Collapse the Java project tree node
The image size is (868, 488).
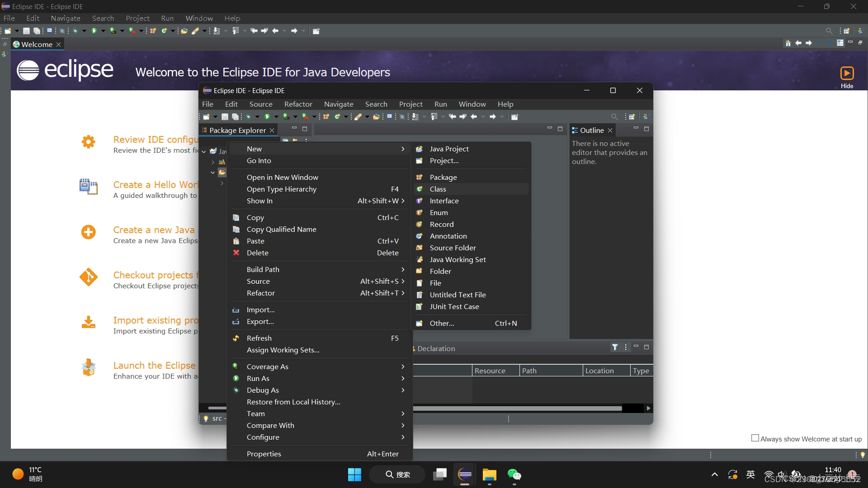pyautogui.click(x=204, y=151)
